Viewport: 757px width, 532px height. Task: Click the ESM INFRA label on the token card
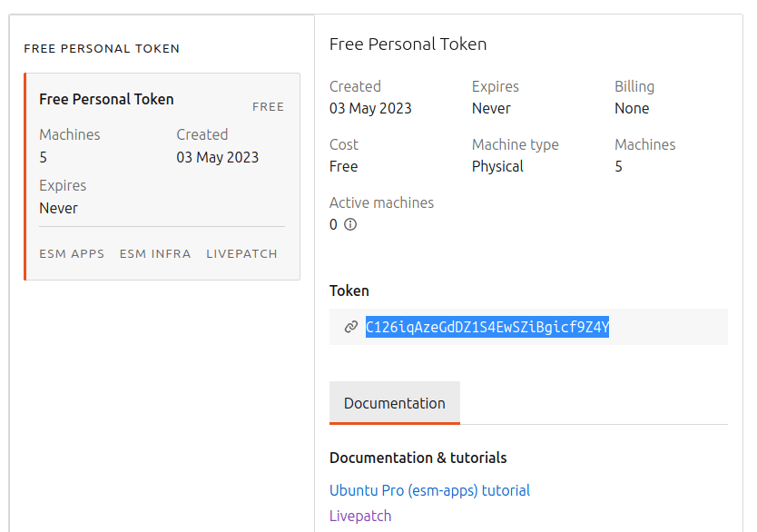coord(154,253)
